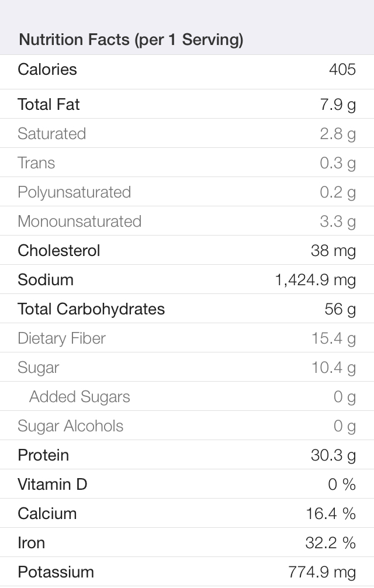Tap the Trans fat row
The image size is (374, 588).
(187, 162)
